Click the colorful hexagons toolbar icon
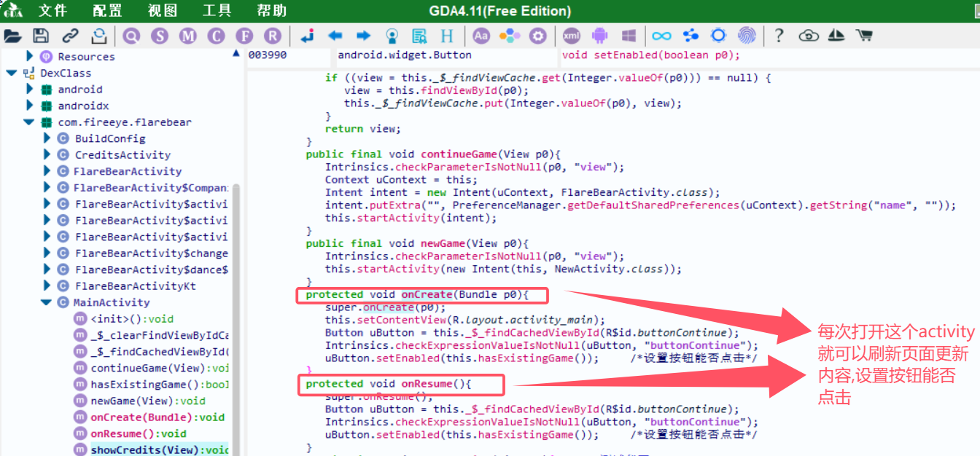980x456 pixels. click(x=510, y=35)
